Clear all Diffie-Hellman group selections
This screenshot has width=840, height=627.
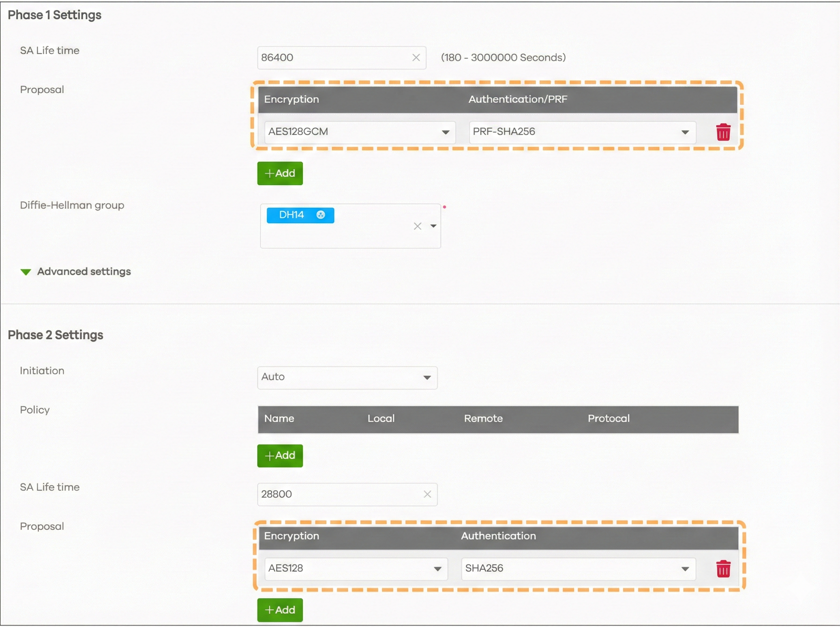tap(417, 226)
